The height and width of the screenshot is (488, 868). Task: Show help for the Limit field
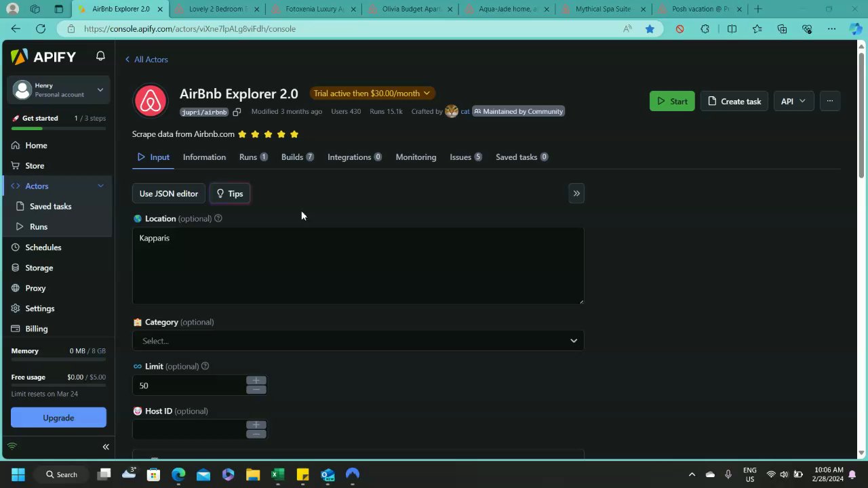click(x=205, y=366)
